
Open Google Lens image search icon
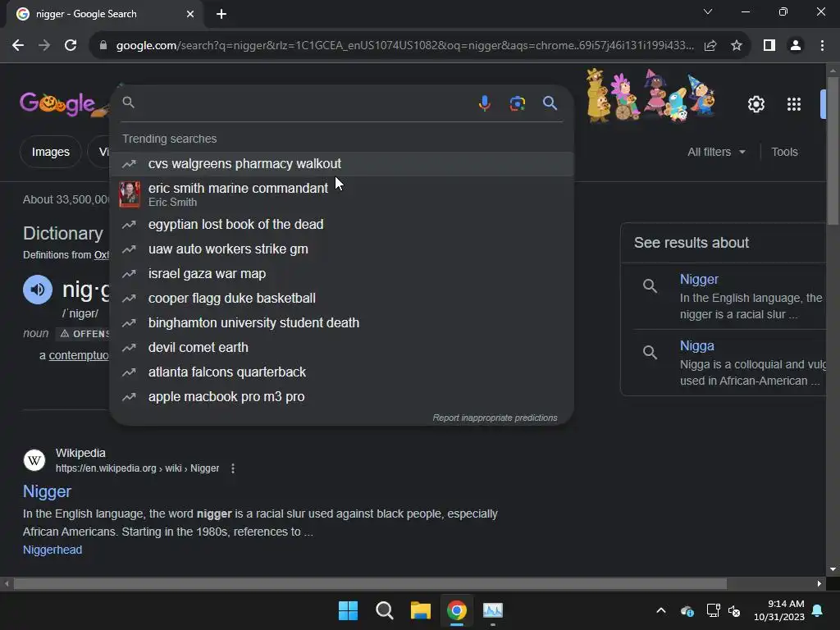tap(518, 103)
